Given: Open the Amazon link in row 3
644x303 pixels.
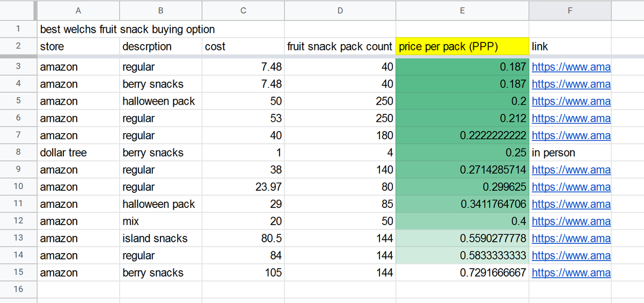Looking at the screenshot, I should click(571, 67).
